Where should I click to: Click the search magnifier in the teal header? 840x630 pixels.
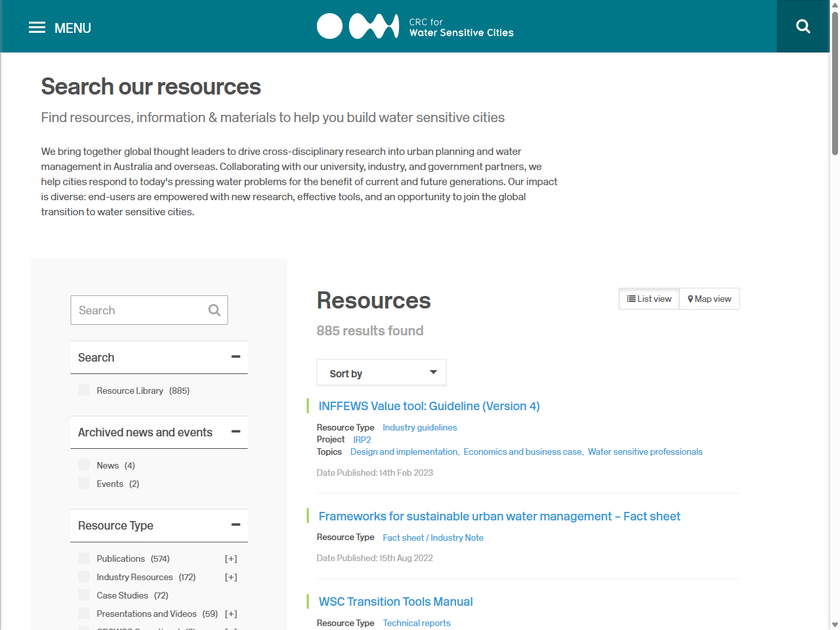[803, 26]
